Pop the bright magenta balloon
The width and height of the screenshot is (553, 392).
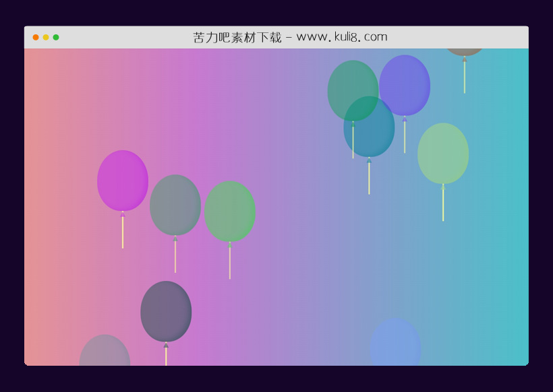click(122, 180)
